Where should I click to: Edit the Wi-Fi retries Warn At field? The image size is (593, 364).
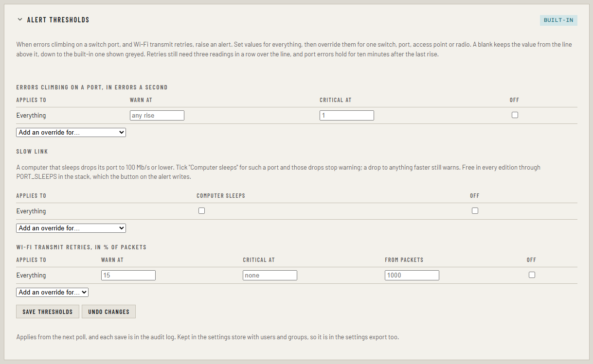point(128,276)
